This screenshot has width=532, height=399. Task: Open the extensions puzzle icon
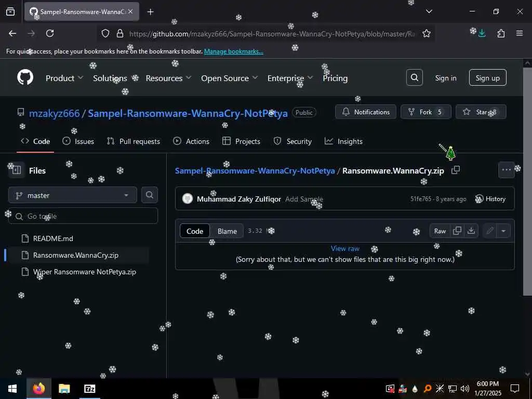pyautogui.click(x=501, y=33)
